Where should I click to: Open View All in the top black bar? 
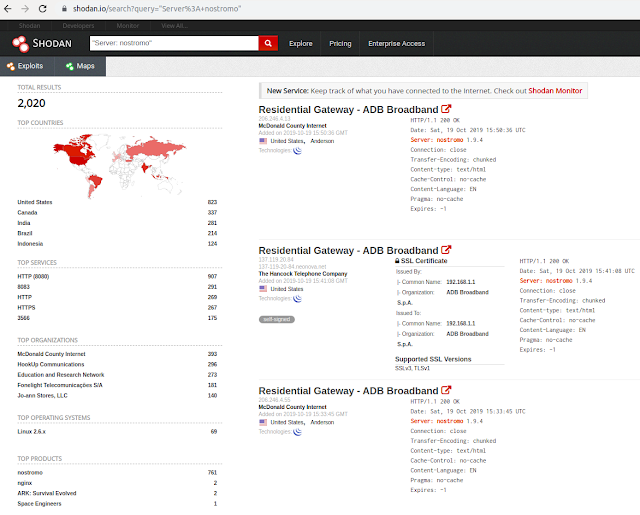click(x=174, y=26)
